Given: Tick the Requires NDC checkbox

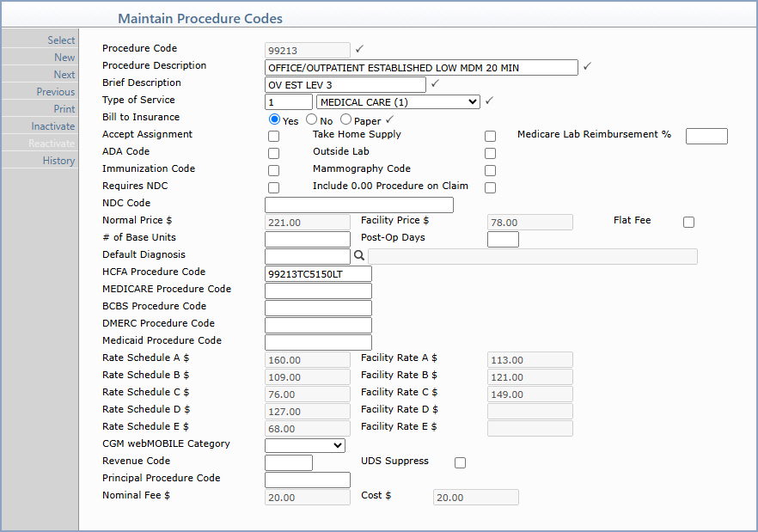Looking at the screenshot, I should pyautogui.click(x=273, y=187).
